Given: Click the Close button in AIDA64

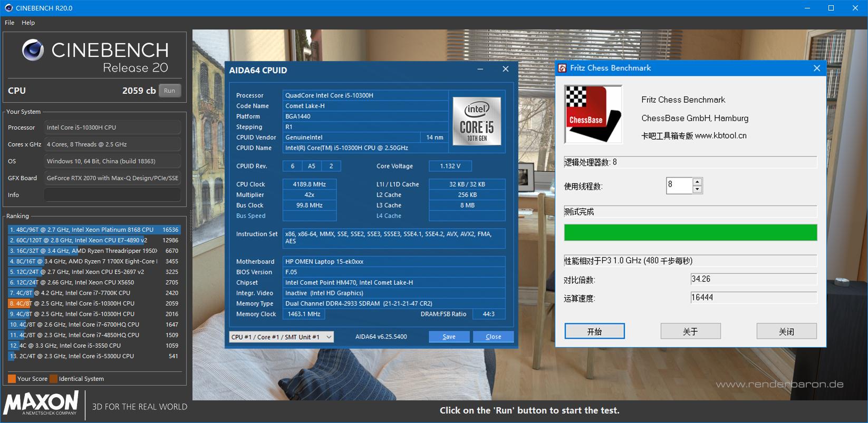Looking at the screenshot, I should pyautogui.click(x=493, y=337).
